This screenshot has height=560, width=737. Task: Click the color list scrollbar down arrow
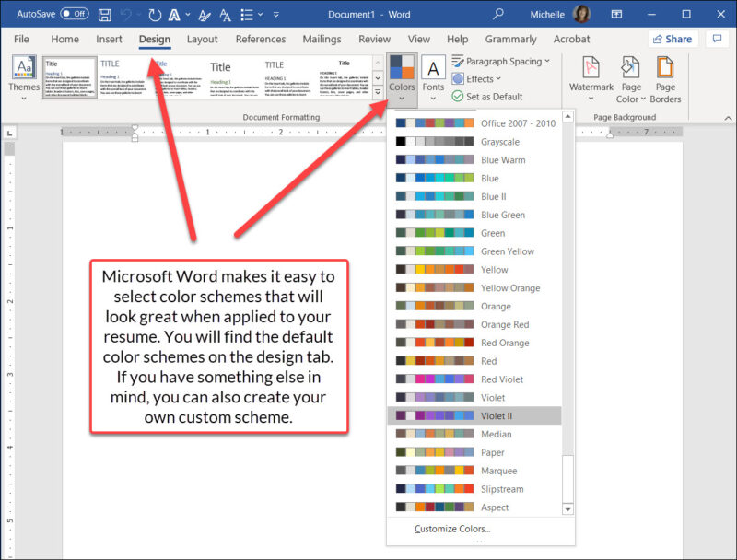567,507
